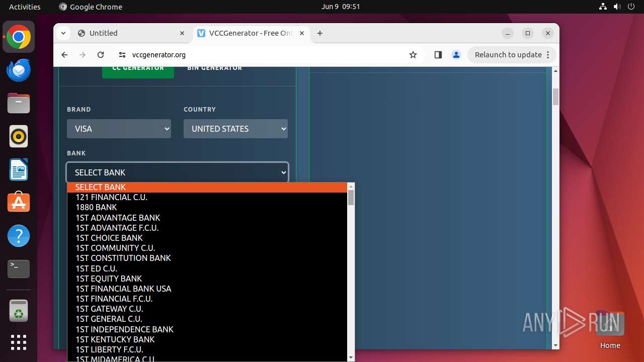
Task: Open Rhythmbox music player in dock
Action: point(19,137)
